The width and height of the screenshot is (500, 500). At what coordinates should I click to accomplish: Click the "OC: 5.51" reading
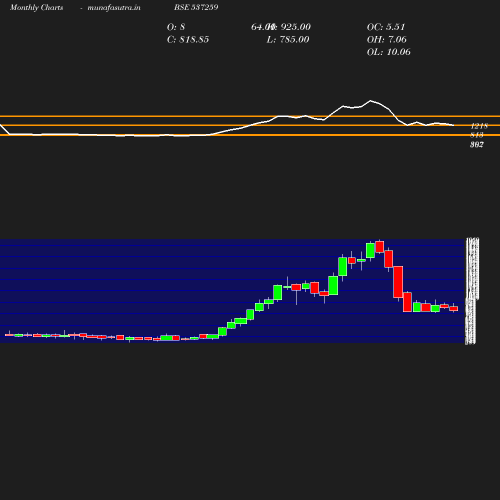[386, 27]
